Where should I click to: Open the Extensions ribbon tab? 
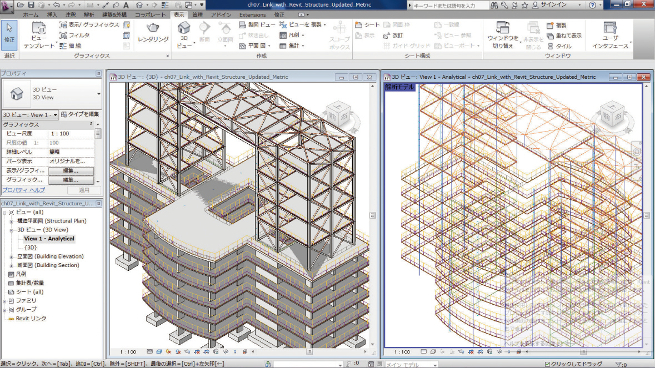click(x=253, y=15)
